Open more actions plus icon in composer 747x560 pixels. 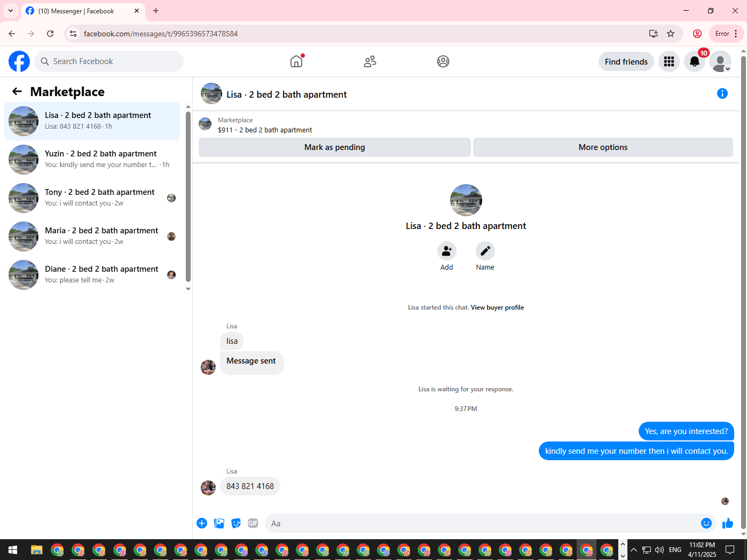point(202,523)
